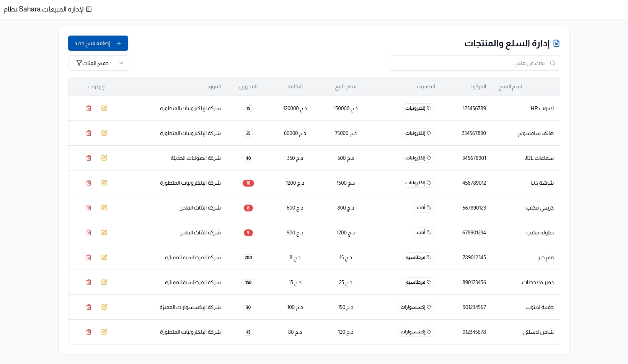Delete the هاتف سامسونج product via trash icon
The height and width of the screenshot is (364, 628).
click(x=89, y=133)
